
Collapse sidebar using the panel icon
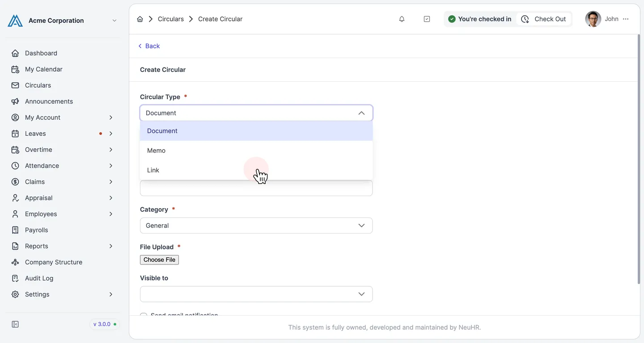(x=15, y=324)
